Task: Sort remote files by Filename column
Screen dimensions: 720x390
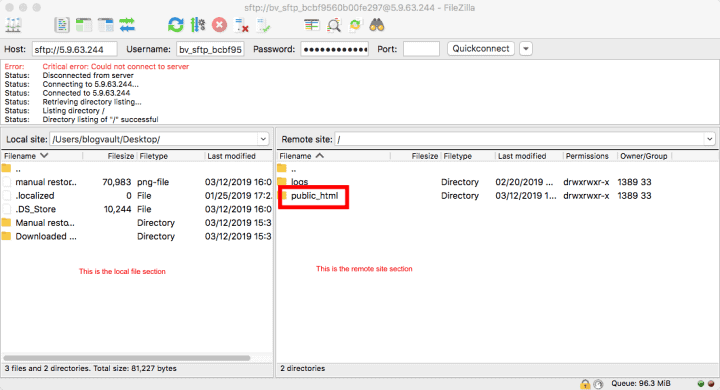Action: point(334,156)
